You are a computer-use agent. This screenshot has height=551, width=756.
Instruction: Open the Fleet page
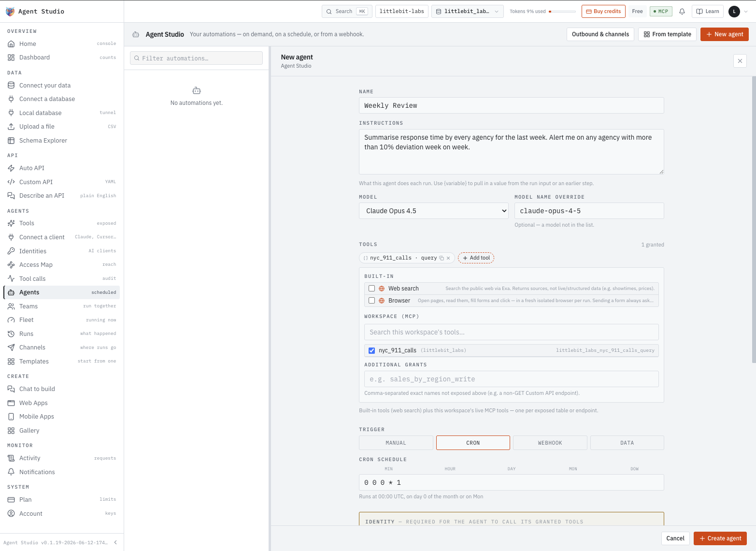(x=62, y=320)
